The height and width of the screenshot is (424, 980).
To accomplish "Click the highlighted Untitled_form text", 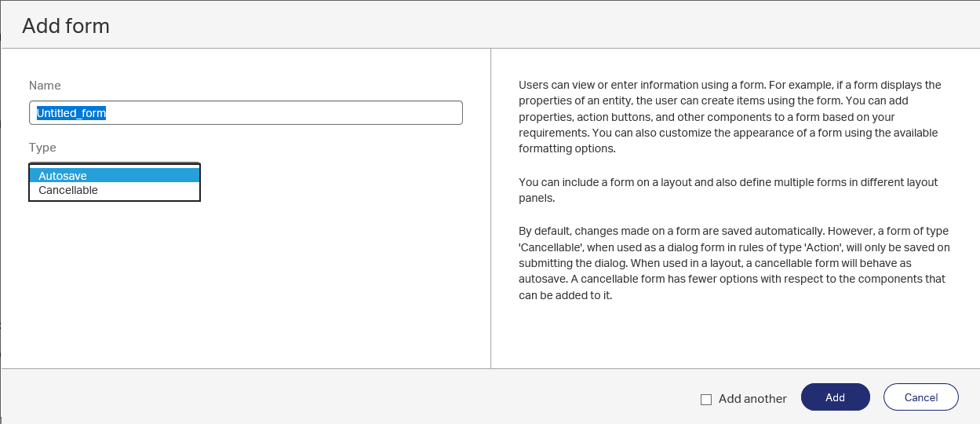I will pyautogui.click(x=71, y=113).
